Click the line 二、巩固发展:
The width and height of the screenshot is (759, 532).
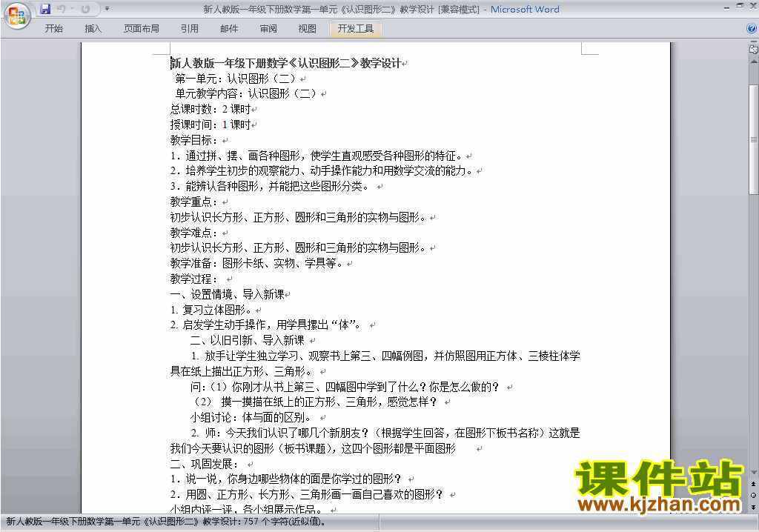[204, 464]
